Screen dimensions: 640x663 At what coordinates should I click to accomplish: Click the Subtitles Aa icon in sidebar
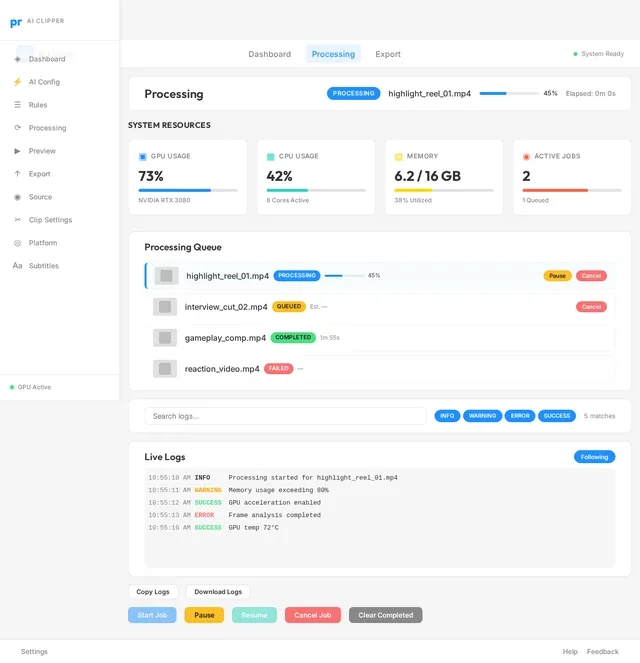pos(17,266)
